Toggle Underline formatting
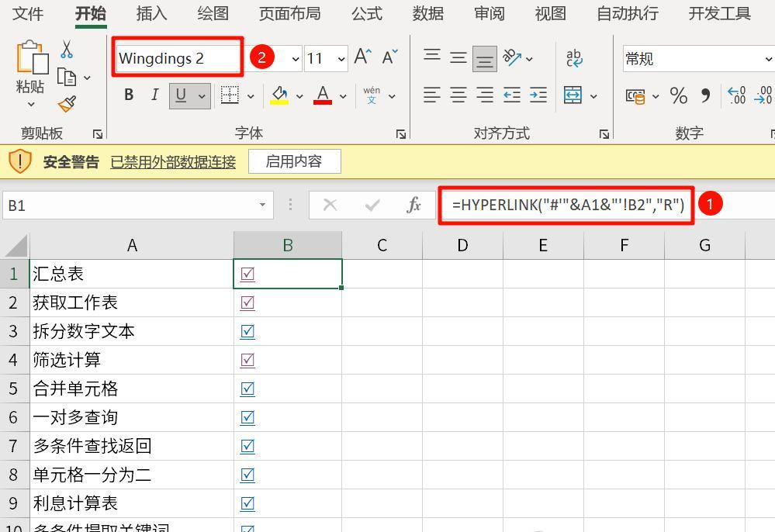This screenshot has height=532, width=775. pos(181,95)
